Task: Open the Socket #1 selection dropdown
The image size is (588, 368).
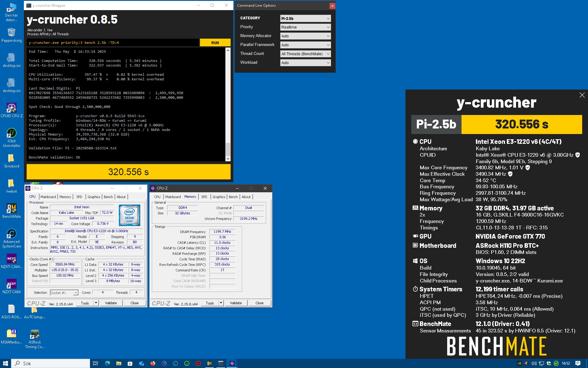Action: [x=64, y=293]
